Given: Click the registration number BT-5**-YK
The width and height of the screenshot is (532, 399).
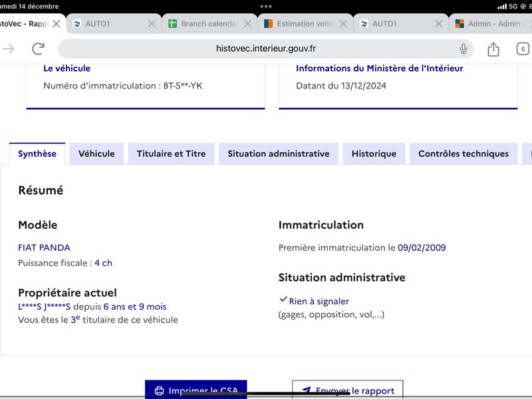Looking at the screenshot, I should point(182,86).
